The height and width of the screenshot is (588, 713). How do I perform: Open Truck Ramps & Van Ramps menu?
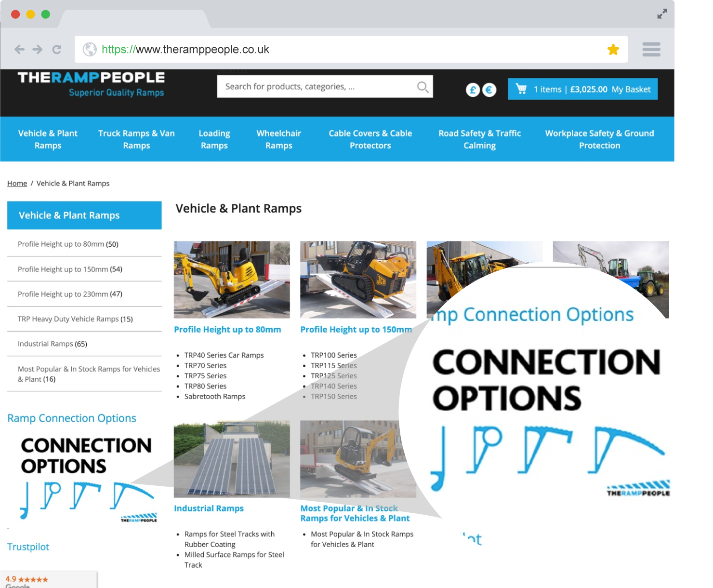(x=136, y=139)
